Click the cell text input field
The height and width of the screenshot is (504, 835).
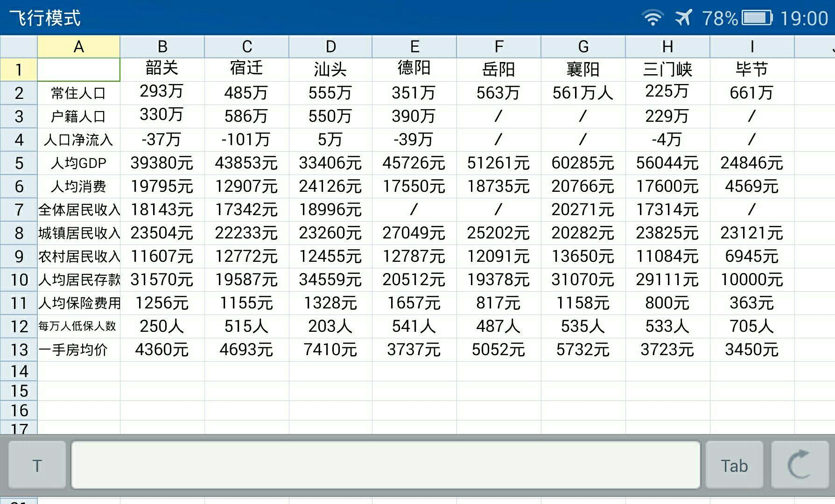coord(386,465)
